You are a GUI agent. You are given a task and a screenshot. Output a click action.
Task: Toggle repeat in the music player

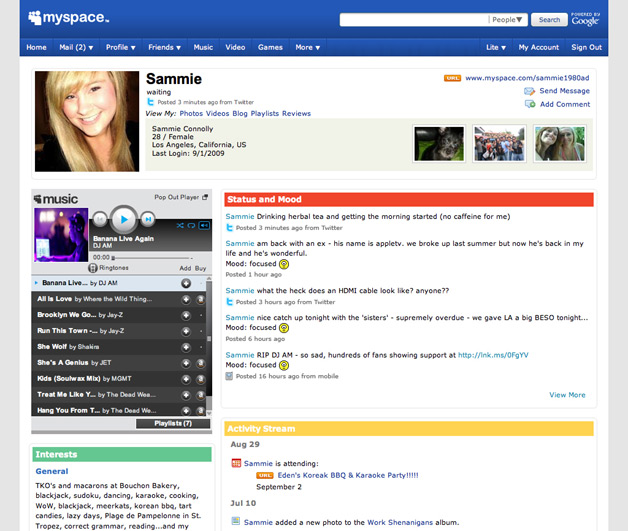coord(191,226)
